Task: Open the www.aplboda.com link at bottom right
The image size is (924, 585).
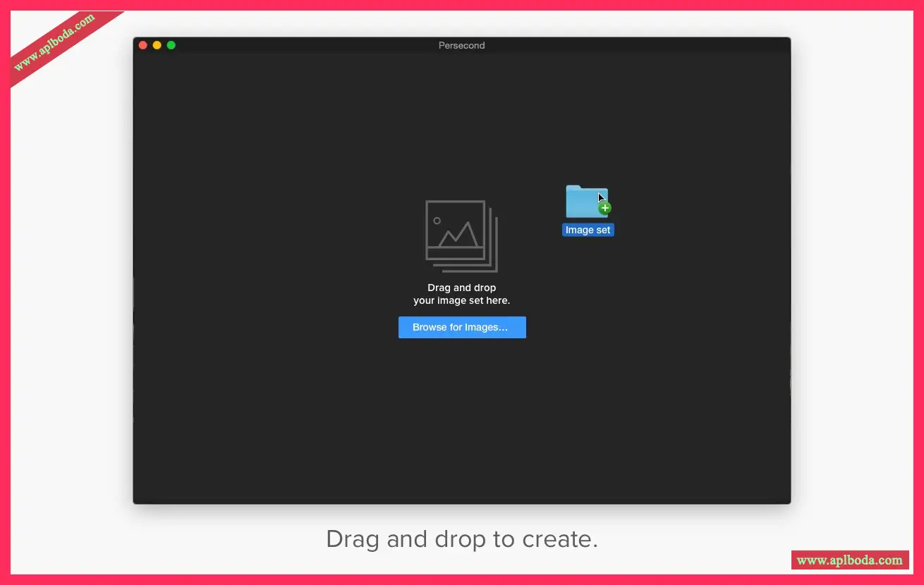Action: click(849, 560)
